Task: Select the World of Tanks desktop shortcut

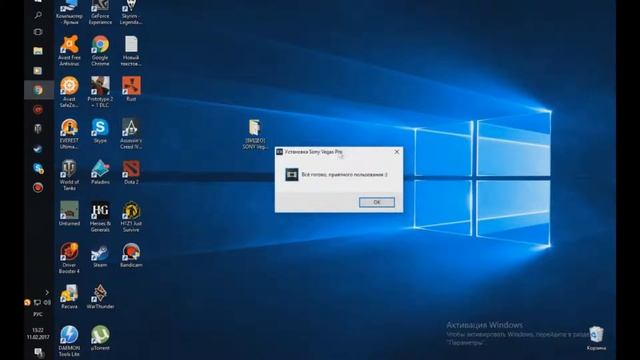Action: tap(69, 176)
